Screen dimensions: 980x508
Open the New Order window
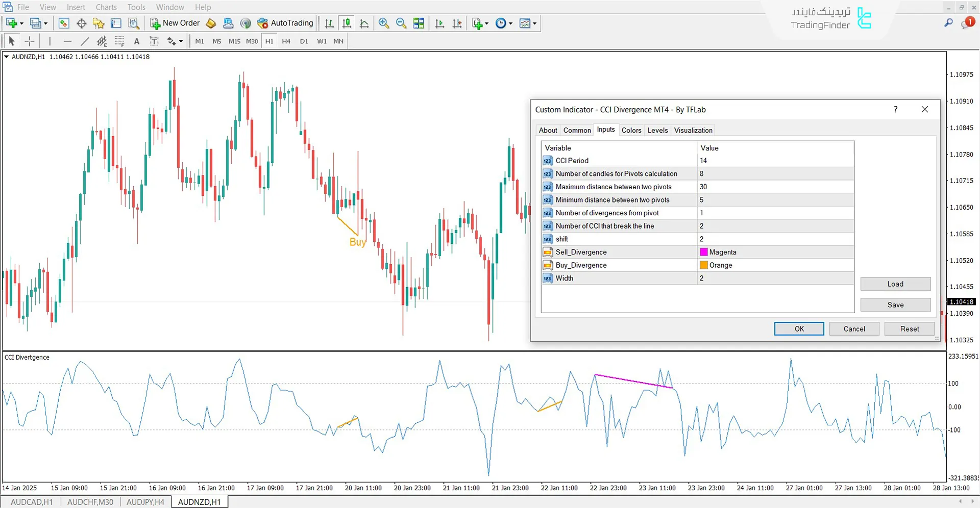(x=175, y=23)
